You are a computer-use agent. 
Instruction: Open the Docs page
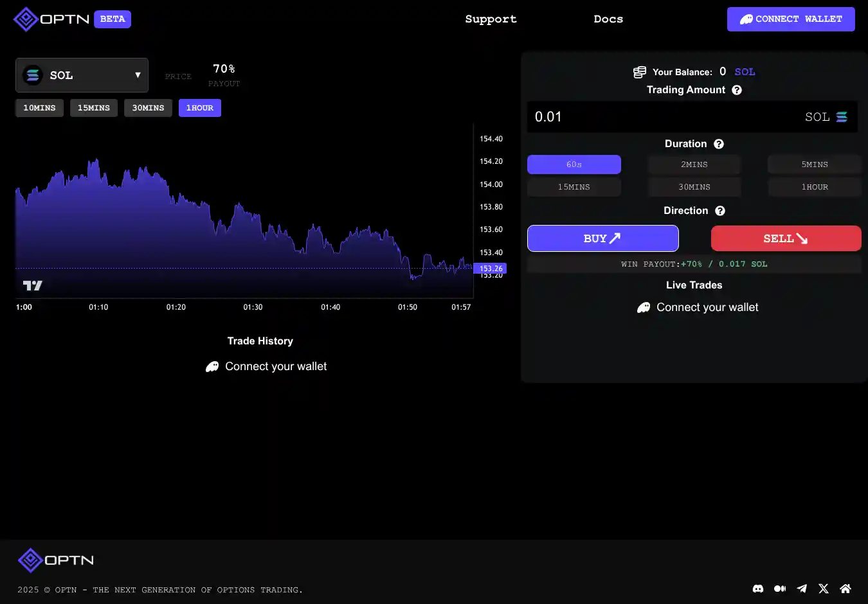pos(608,19)
